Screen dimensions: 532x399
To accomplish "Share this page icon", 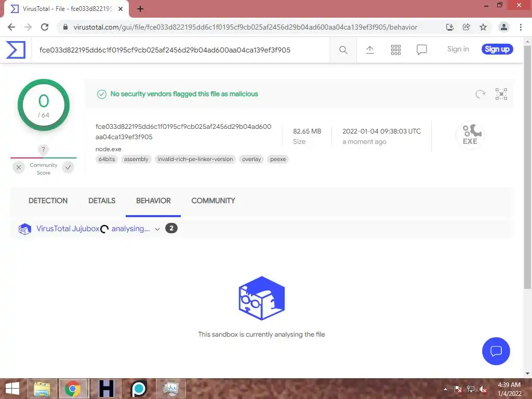I will coord(466,27).
